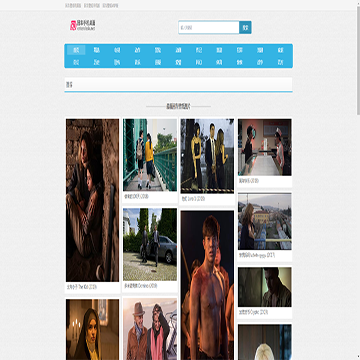The width and height of the screenshot is (360, 360).
Task: Open thumbnail of woman overlooking a town
Action: pos(265,221)
